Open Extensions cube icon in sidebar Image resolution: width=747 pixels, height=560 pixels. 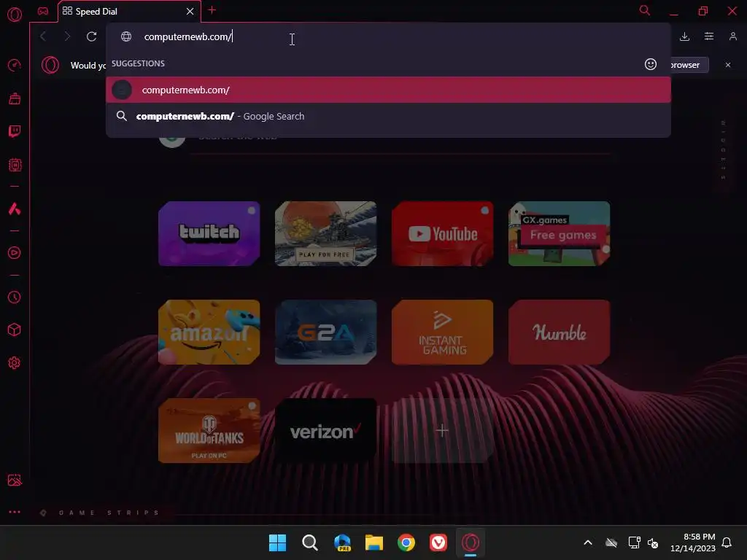click(15, 330)
